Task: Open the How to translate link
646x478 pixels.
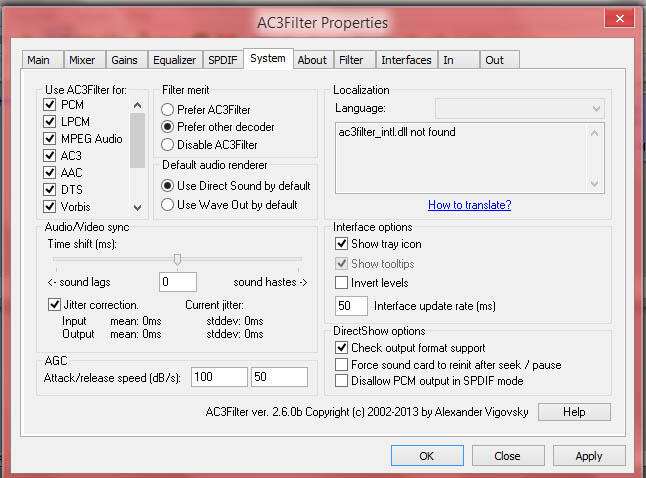Action: (x=470, y=205)
